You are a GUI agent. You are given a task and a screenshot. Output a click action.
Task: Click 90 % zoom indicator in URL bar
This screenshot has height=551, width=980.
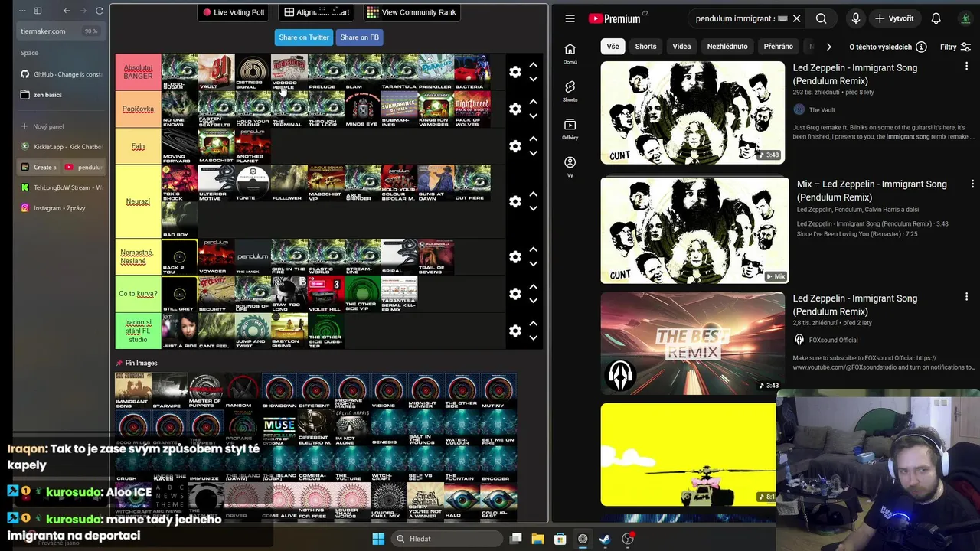(91, 31)
